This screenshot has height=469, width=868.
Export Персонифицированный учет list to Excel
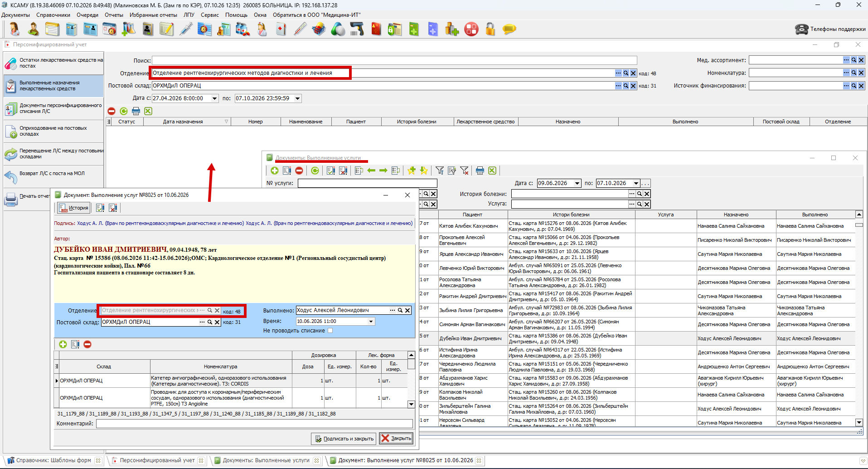coord(148,111)
